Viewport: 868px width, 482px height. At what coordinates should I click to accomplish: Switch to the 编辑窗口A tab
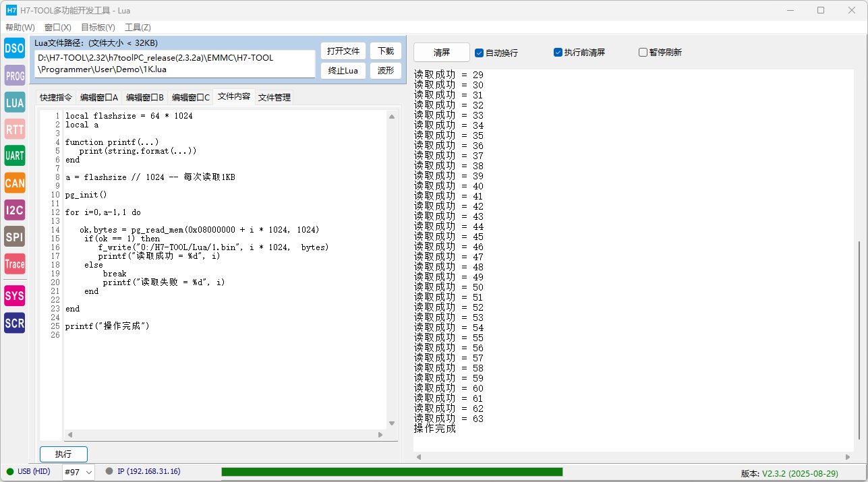pyautogui.click(x=99, y=98)
